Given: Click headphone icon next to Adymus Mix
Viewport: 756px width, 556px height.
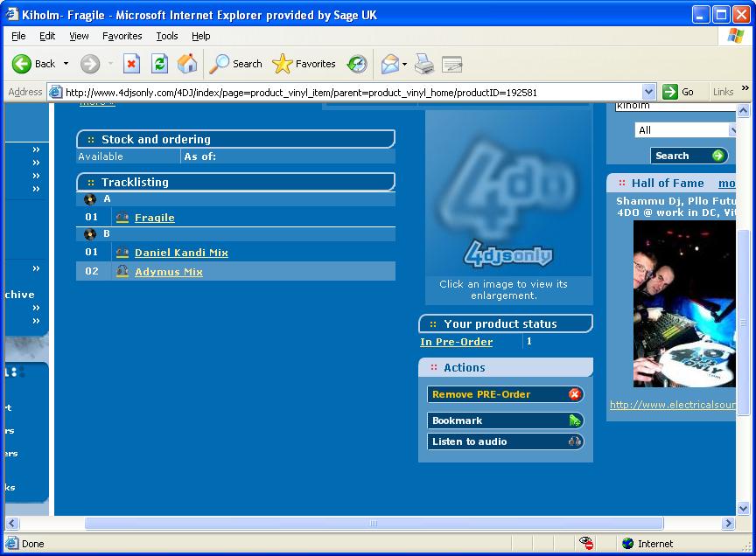Looking at the screenshot, I should pyautogui.click(x=122, y=272).
